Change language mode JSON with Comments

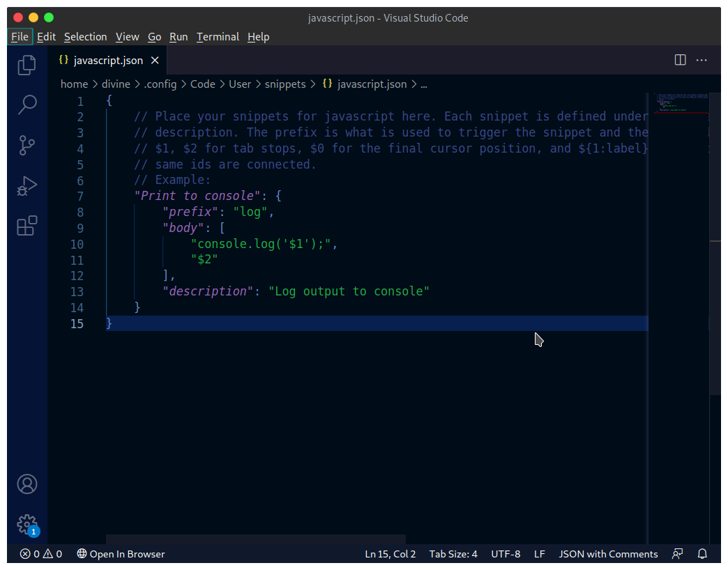[608, 554]
